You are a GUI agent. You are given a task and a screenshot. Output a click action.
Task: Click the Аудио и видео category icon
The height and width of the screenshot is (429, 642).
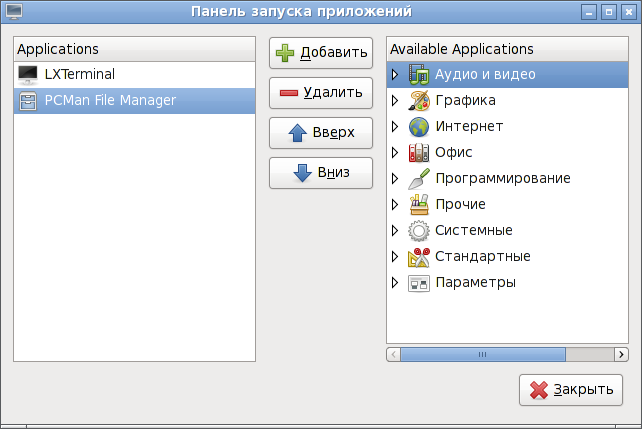(419, 75)
